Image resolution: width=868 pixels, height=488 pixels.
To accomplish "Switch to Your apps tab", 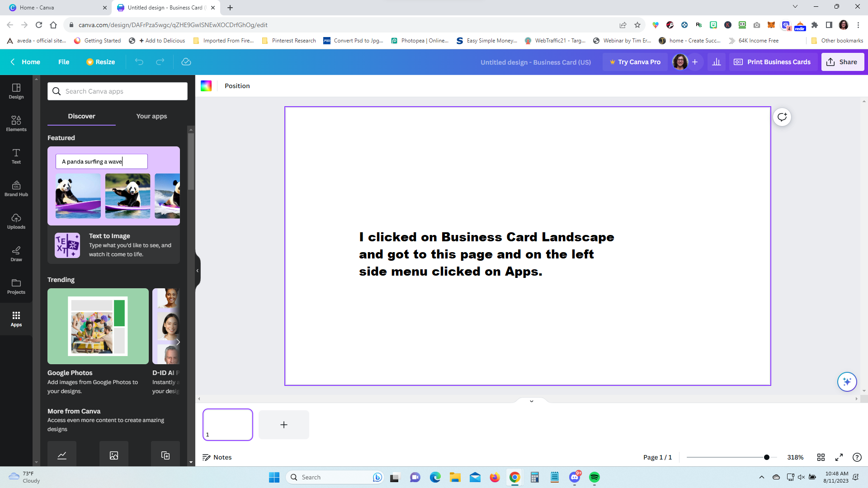I will coord(151,116).
